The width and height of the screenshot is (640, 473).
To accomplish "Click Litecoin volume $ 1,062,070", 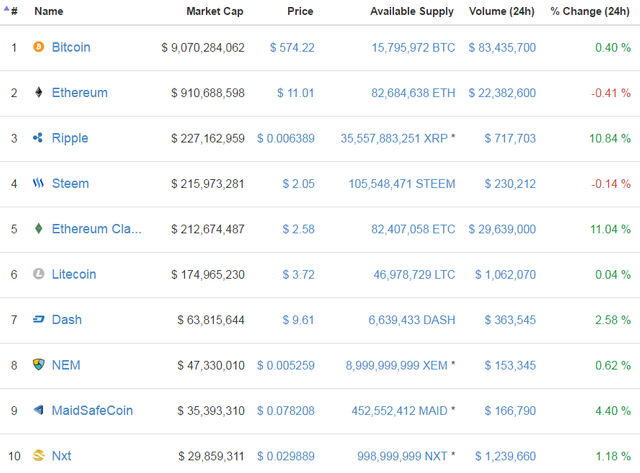I will pyautogui.click(x=505, y=274).
